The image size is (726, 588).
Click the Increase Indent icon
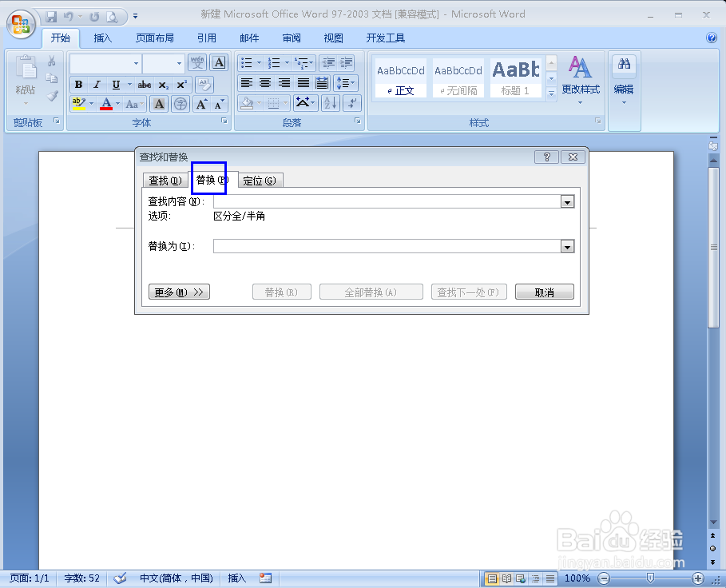point(347,63)
